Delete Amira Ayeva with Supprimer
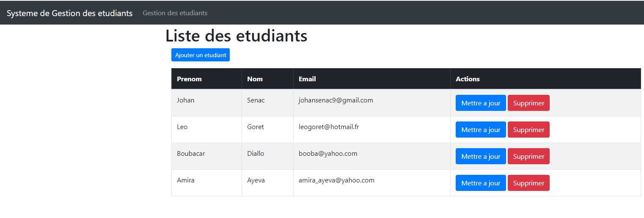The width and height of the screenshot is (644, 218). click(528, 183)
